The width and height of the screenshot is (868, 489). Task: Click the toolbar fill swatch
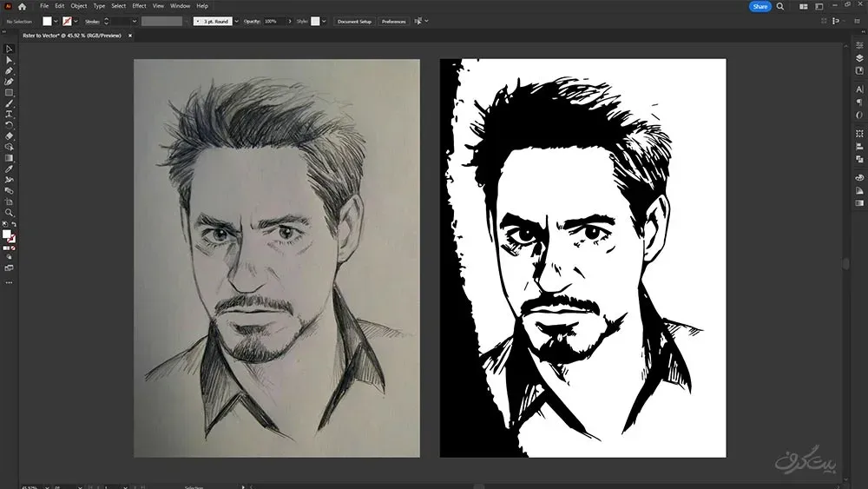click(7, 235)
